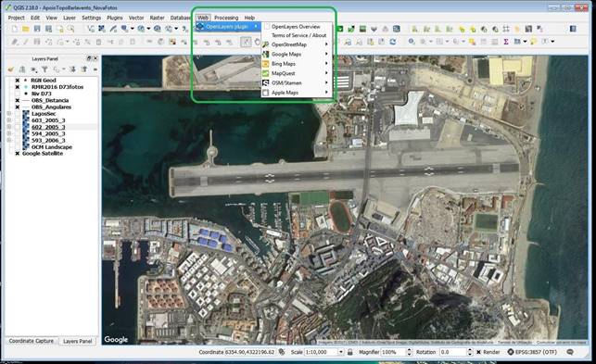Switch to the Coordinate Capture tab
Screen dimensions: 596x364
pos(32,341)
